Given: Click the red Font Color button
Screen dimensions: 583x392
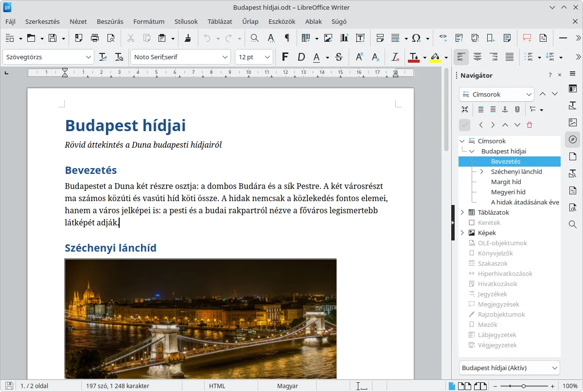Looking at the screenshot, I should 413,57.
